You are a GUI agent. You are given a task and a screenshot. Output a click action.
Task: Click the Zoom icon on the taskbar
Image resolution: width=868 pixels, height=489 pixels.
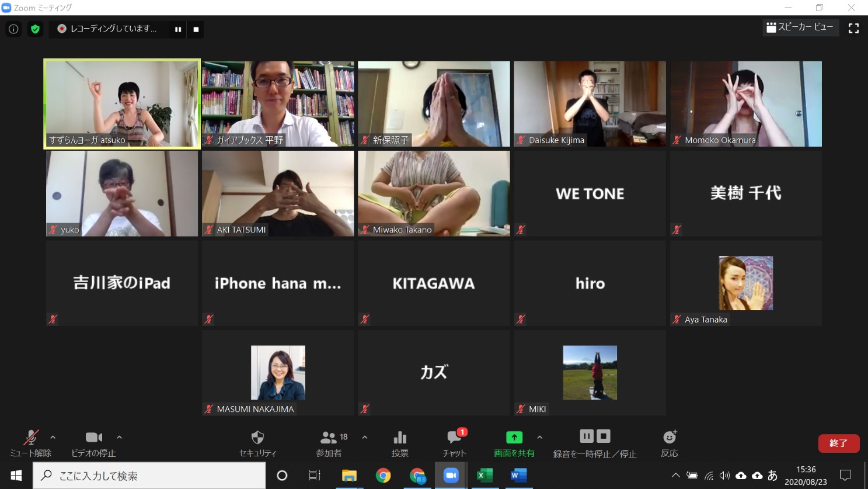coord(451,476)
